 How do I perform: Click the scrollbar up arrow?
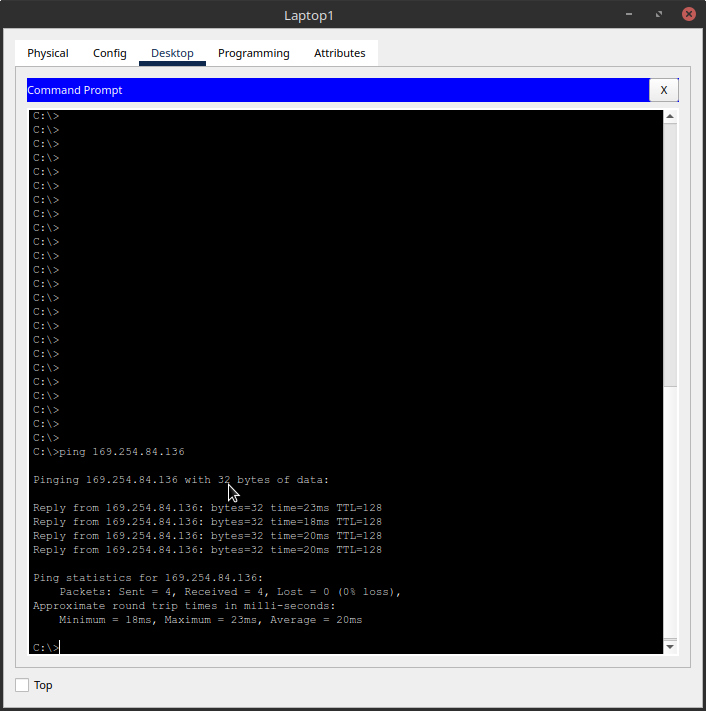[x=670, y=117]
